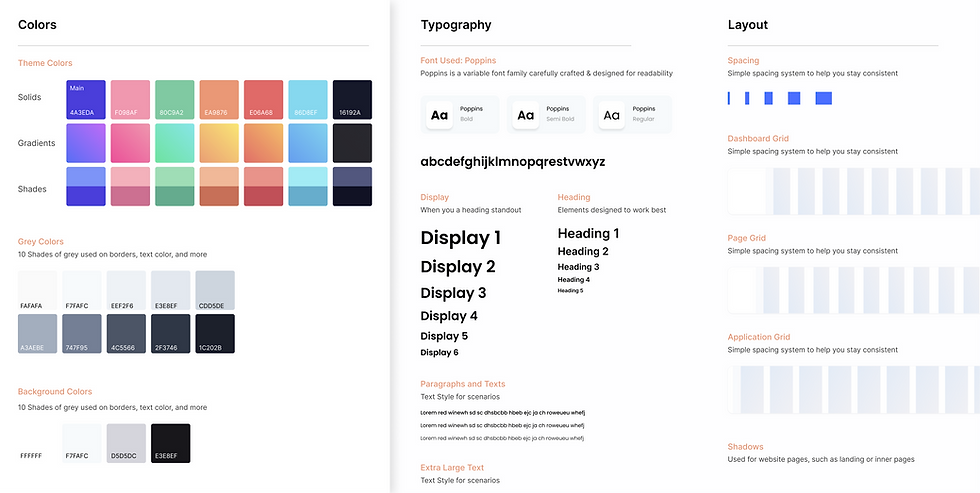Pick the 747F95 grey swatch
This screenshot has width=980, height=493.
pos(82,334)
